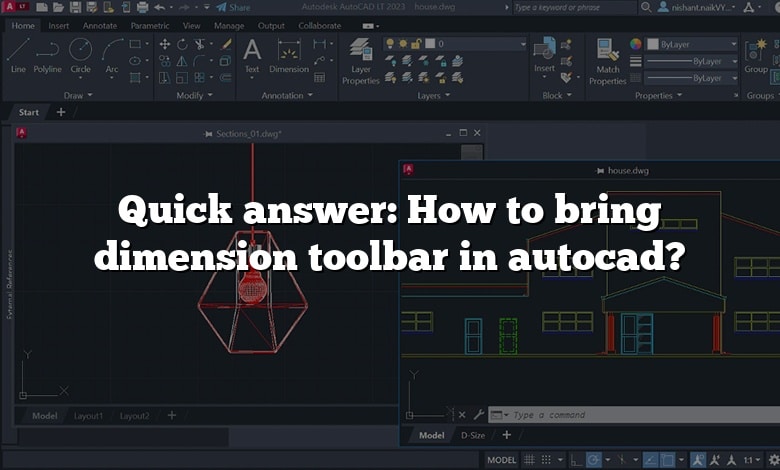Toggle annotation objects visibility
This screenshot has height=470, width=780.
[698, 460]
